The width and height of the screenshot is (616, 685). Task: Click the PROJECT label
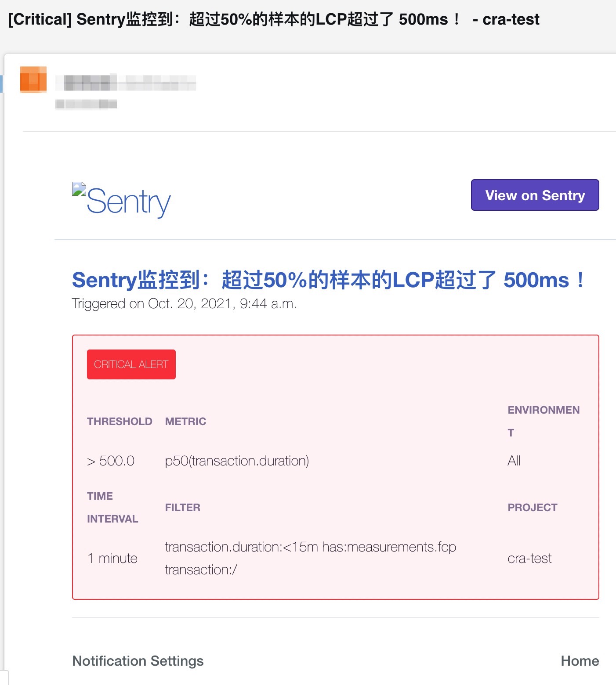tap(533, 508)
